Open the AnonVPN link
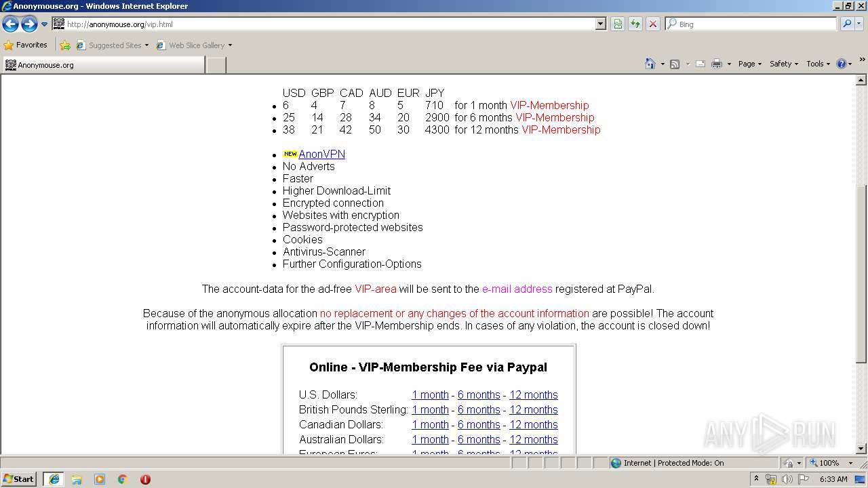Screen dimensions: 868x488 321,154
